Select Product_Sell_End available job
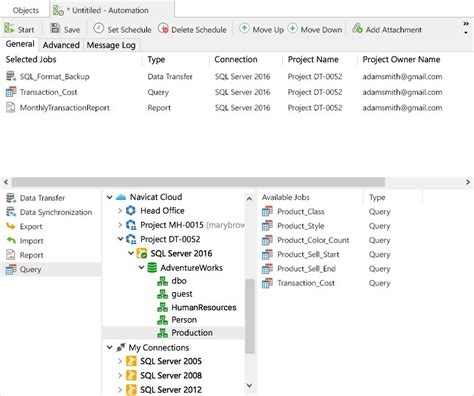Image resolution: width=474 pixels, height=396 pixels. pos(307,269)
